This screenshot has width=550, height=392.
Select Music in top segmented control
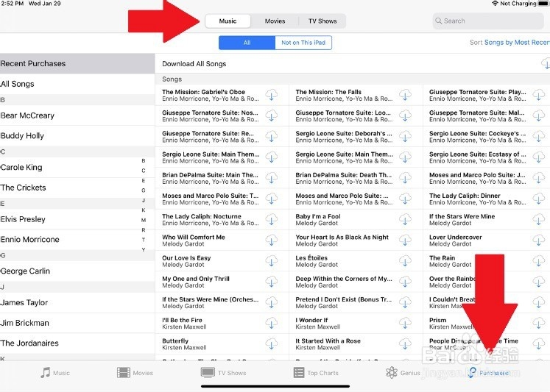228,21
